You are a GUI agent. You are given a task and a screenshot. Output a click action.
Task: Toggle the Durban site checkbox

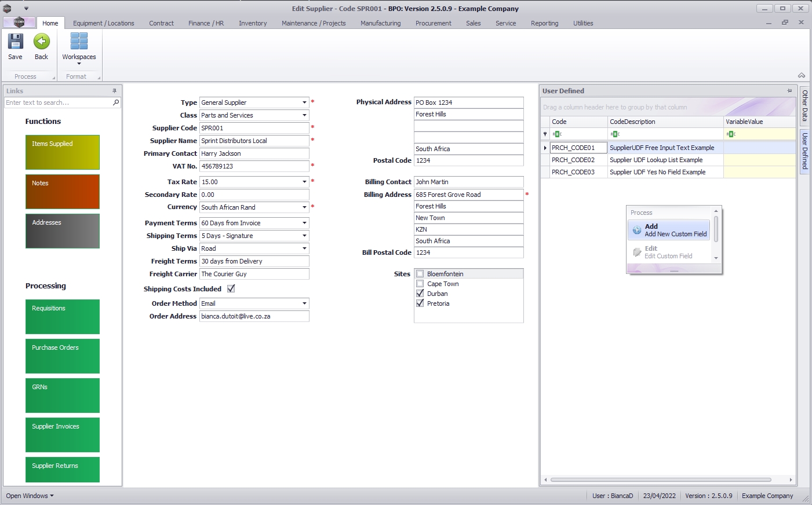pyautogui.click(x=420, y=294)
